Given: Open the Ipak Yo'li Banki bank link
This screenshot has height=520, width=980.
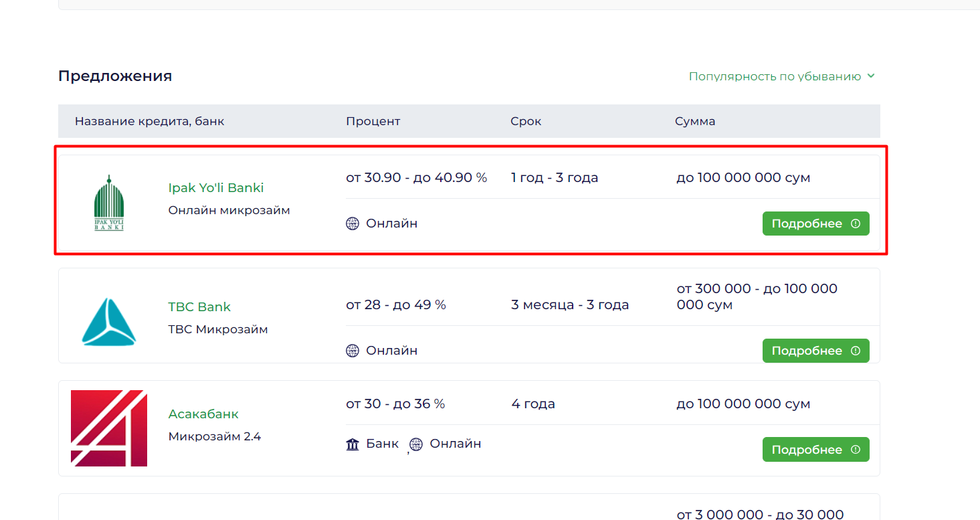Looking at the screenshot, I should pos(216,188).
